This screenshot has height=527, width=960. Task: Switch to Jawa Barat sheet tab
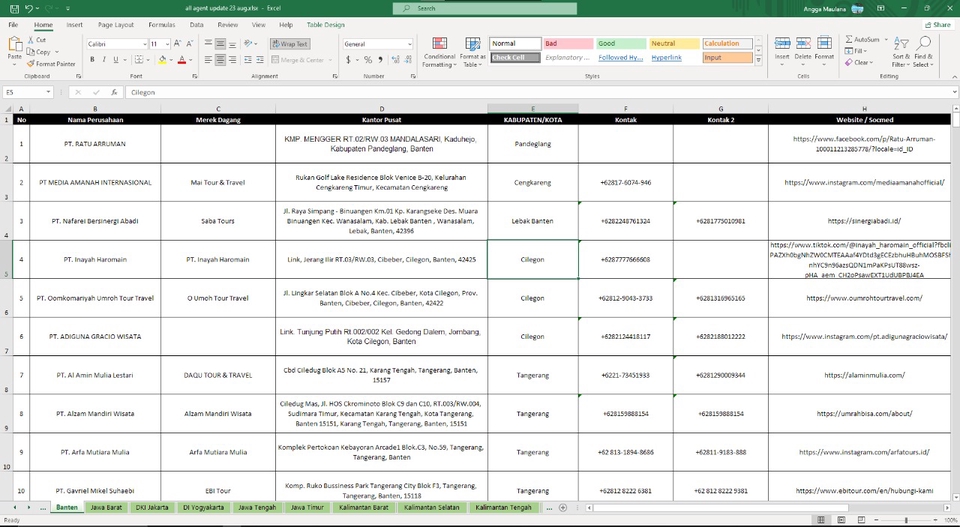coord(106,507)
